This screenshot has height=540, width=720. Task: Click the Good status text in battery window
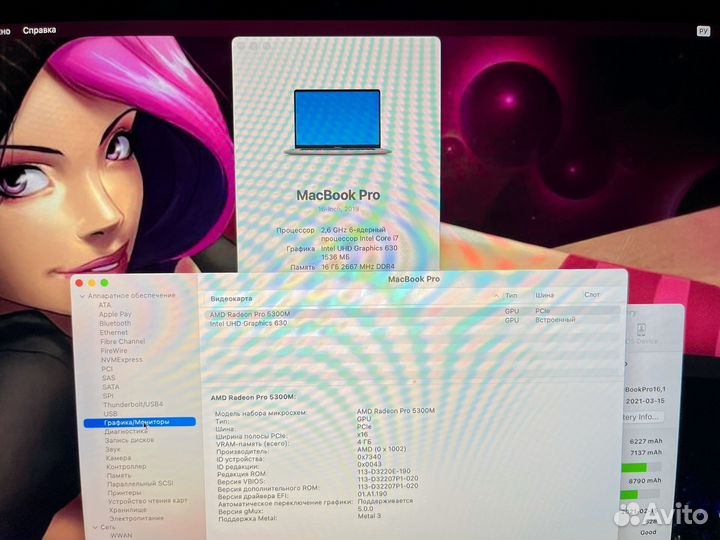648,533
